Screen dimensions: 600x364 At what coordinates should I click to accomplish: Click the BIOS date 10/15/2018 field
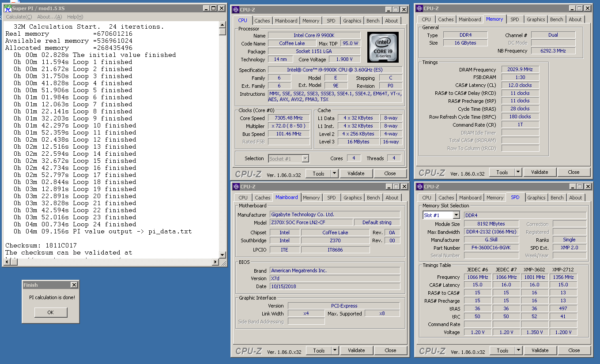click(335, 286)
